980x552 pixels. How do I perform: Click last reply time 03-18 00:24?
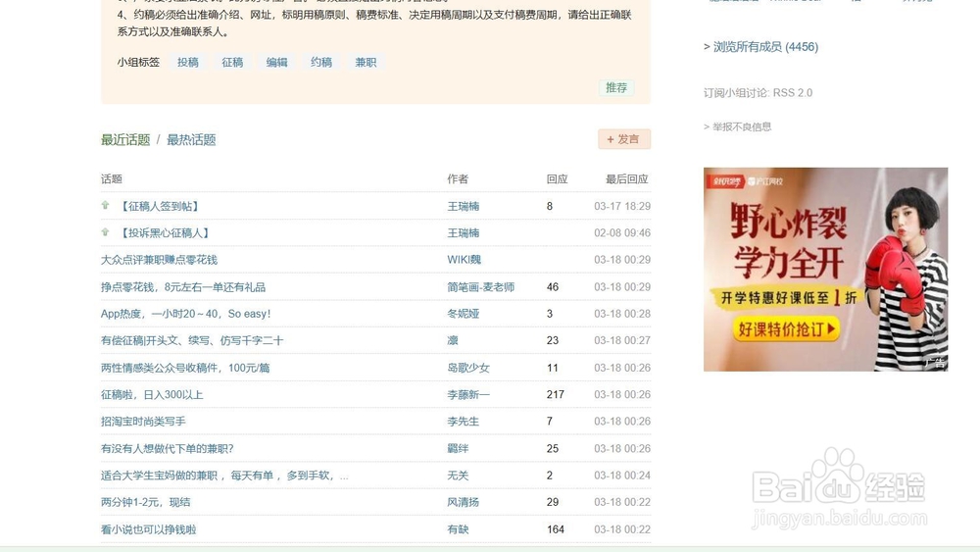point(622,476)
